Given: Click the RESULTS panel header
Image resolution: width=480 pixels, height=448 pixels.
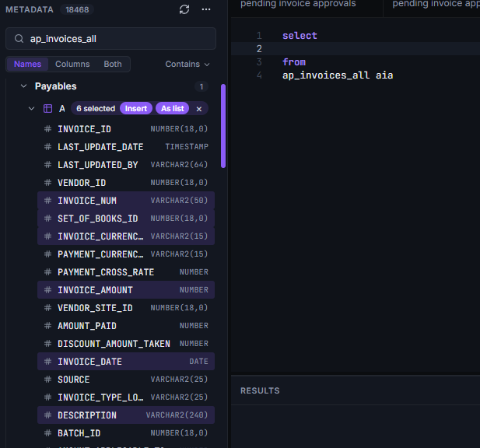Looking at the screenshot, I should 260,390.
